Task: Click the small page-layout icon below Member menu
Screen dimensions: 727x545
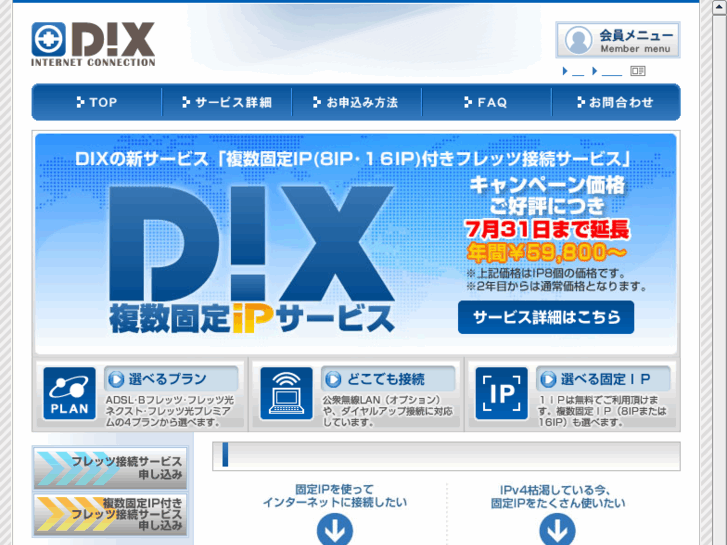Action: [x=638, y=71]
